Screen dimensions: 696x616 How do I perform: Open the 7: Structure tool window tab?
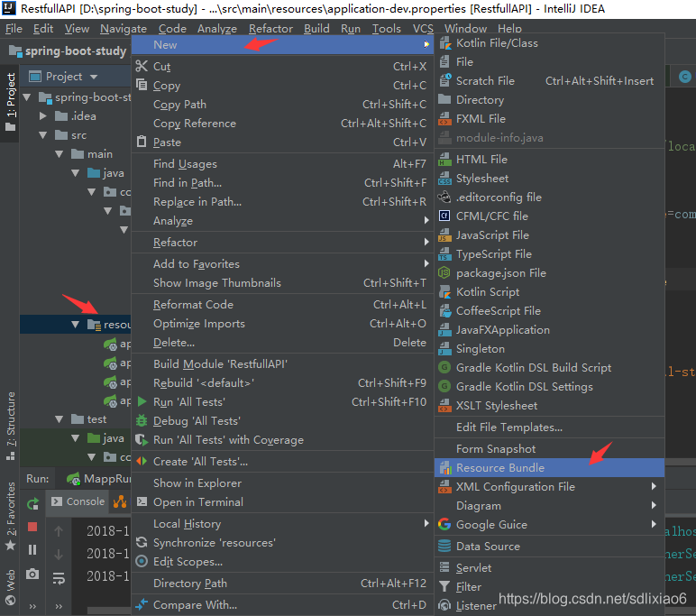11,426
